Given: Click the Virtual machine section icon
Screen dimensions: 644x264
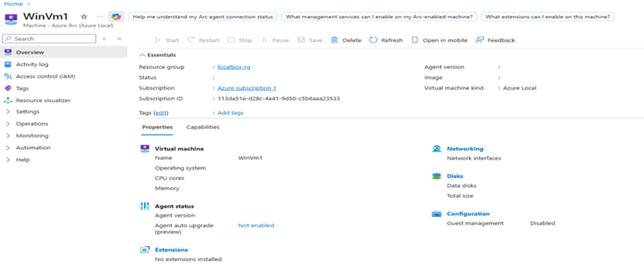Looking at the screenshot, I should 145,148.
